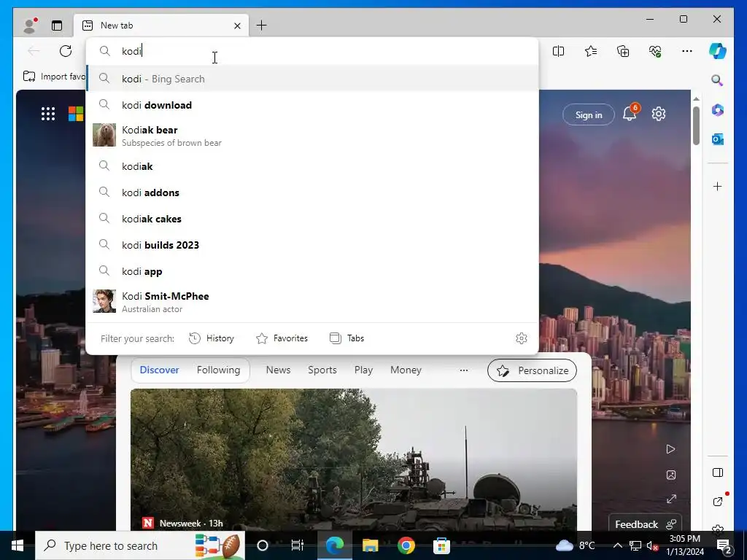747x560 pixels.
Task: Open the Favorites star toolbar icon
Action: point(591,51)
